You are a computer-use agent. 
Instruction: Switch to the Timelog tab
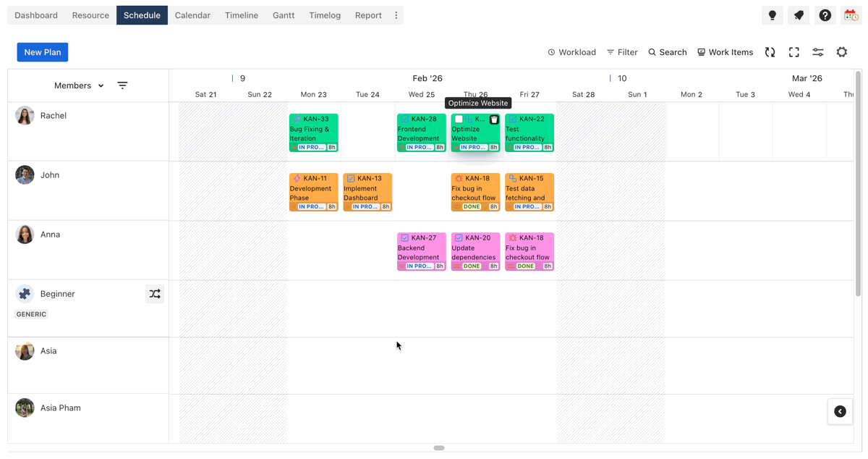coord(325,15)
